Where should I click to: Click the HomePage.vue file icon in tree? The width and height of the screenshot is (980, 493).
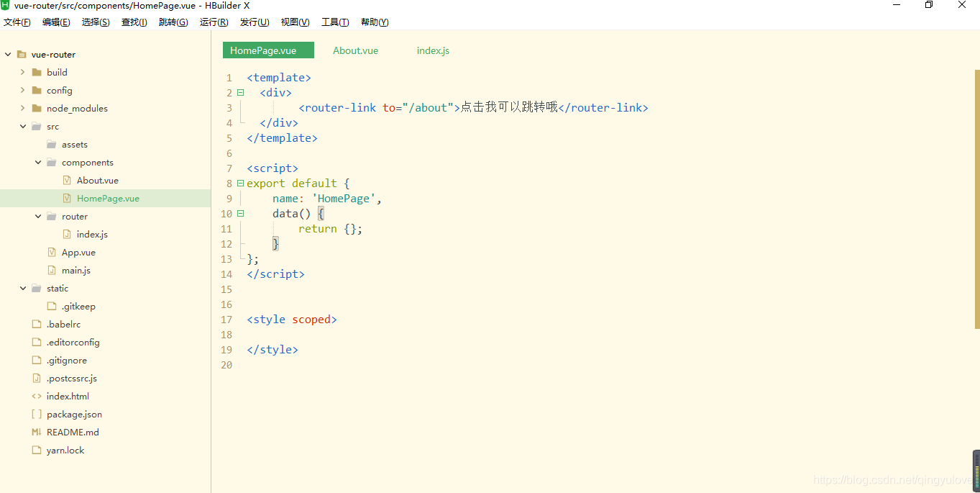pyautogui.click(x=67, y=198)
